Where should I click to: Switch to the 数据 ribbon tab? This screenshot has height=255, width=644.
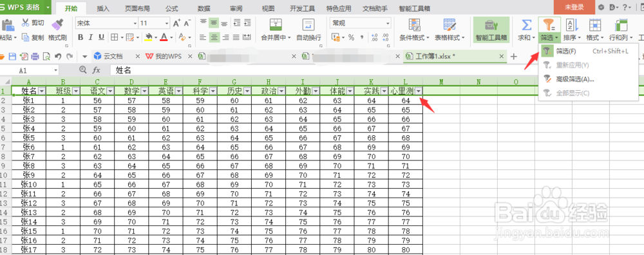[x=204, y=8]
